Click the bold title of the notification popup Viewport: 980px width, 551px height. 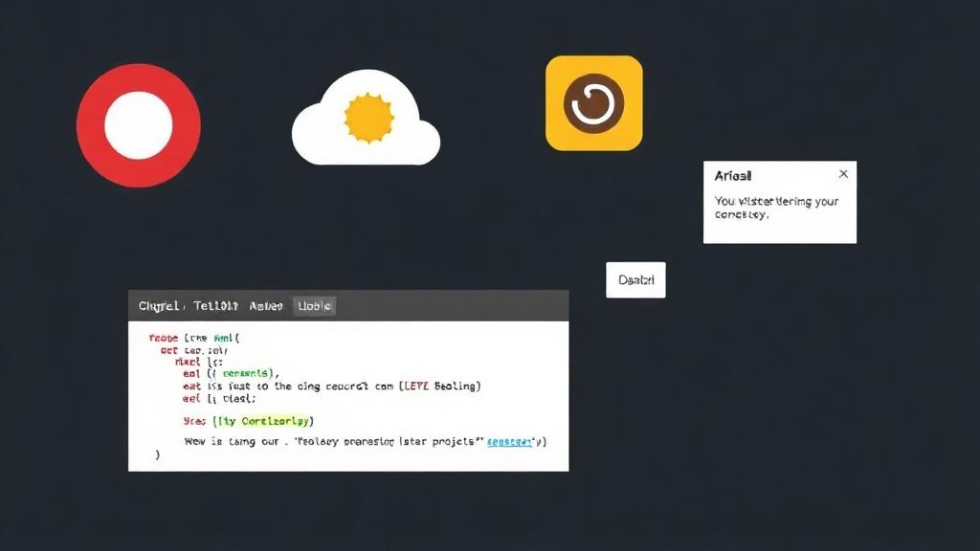(733, 176)
